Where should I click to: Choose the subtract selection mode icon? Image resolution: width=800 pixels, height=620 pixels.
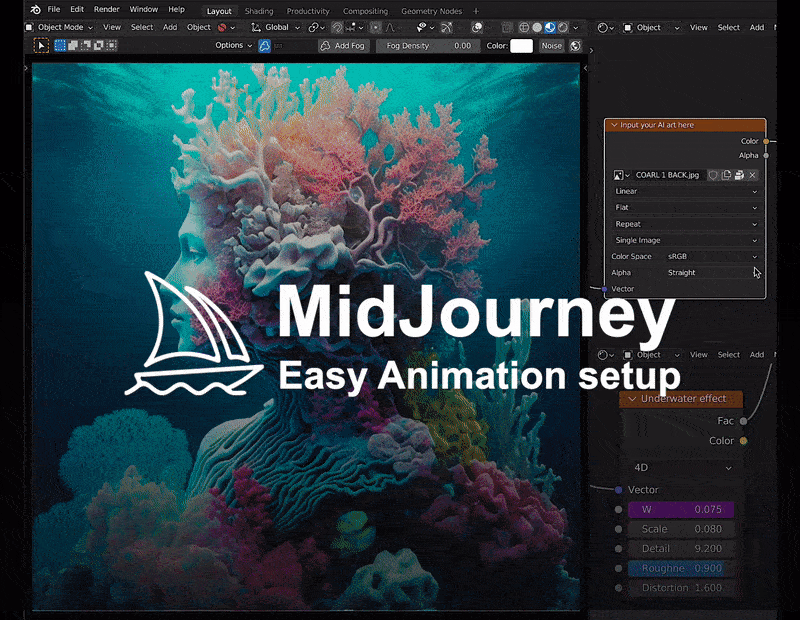pos(86,45)
